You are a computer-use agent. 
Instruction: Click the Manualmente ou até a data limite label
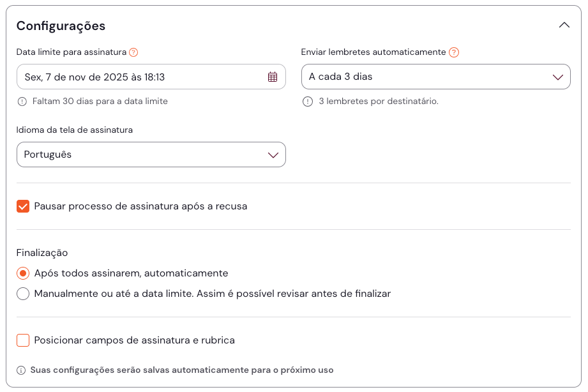(x=212, y=294)
